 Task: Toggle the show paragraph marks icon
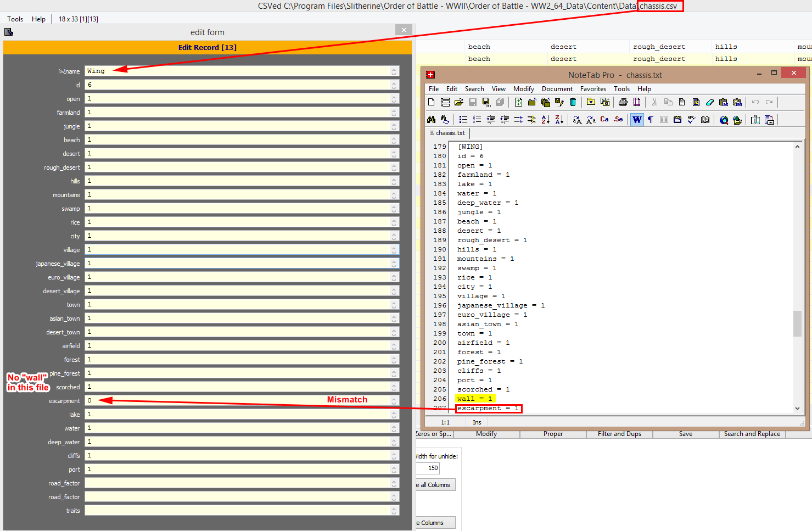coord(651,120)
